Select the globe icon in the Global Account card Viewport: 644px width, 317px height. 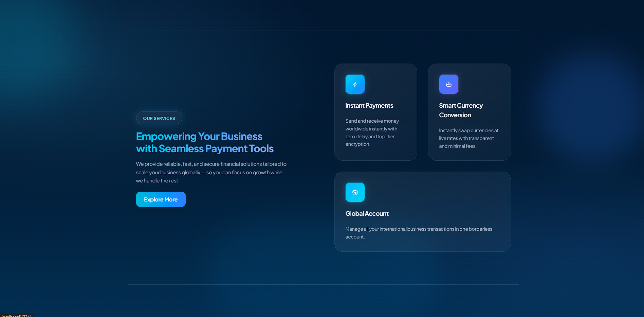(x=355, y=192)
